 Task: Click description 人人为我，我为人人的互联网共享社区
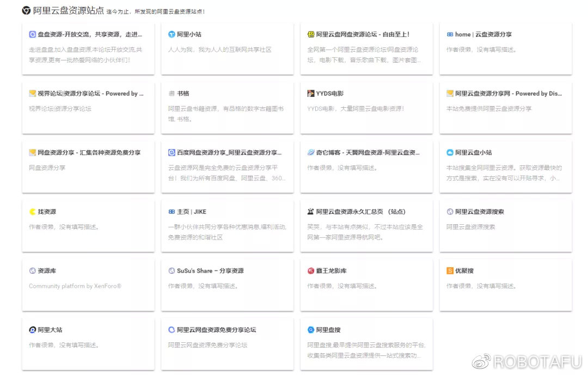pyautogui.click(x=220, y=50)
